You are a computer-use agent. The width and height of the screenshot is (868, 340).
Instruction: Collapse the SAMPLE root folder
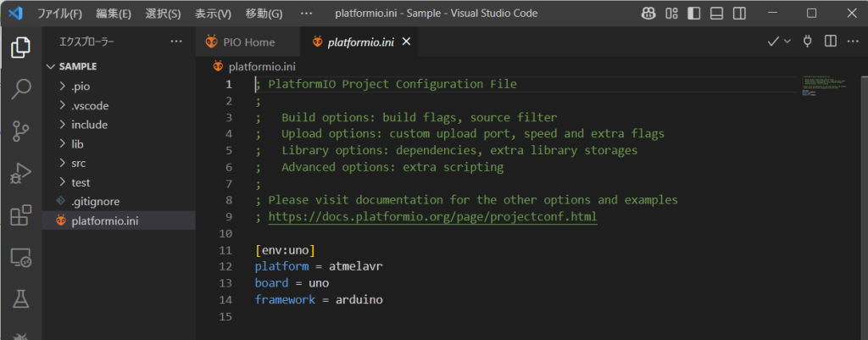49,66
